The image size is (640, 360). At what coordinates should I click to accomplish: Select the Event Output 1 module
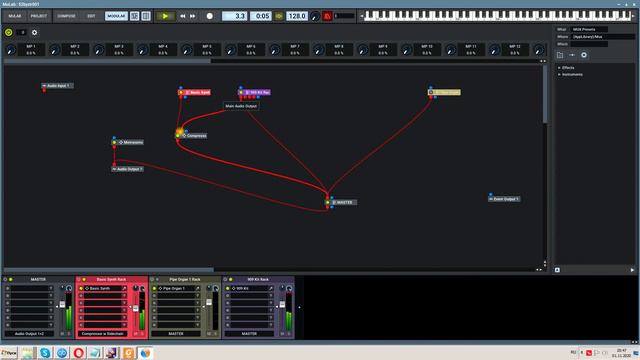coord(504,199)
